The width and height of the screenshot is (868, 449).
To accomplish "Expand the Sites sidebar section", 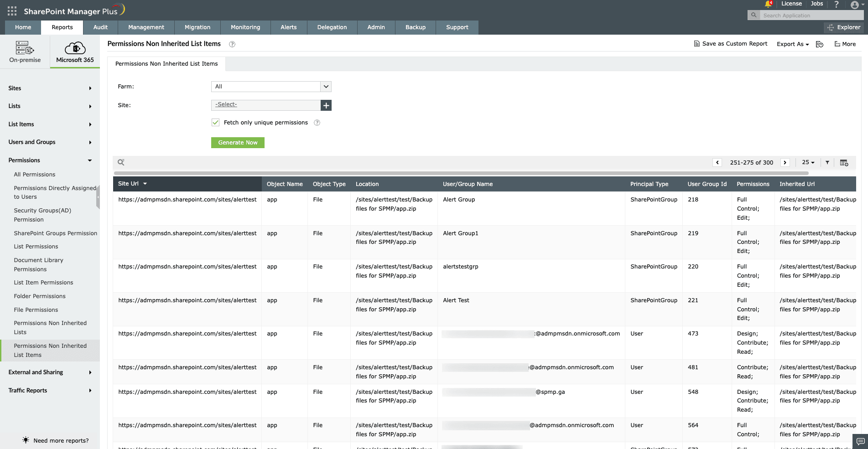I will [x=50, y=88].
